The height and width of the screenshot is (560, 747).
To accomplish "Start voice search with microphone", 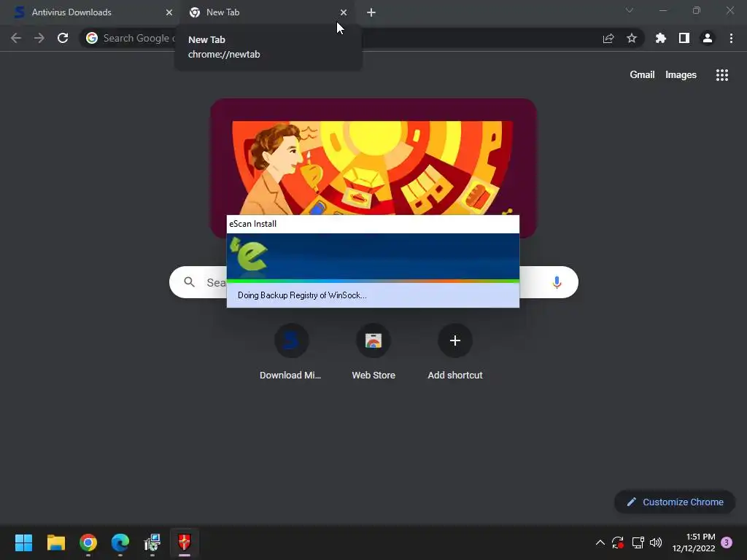I will pos(557,282).
